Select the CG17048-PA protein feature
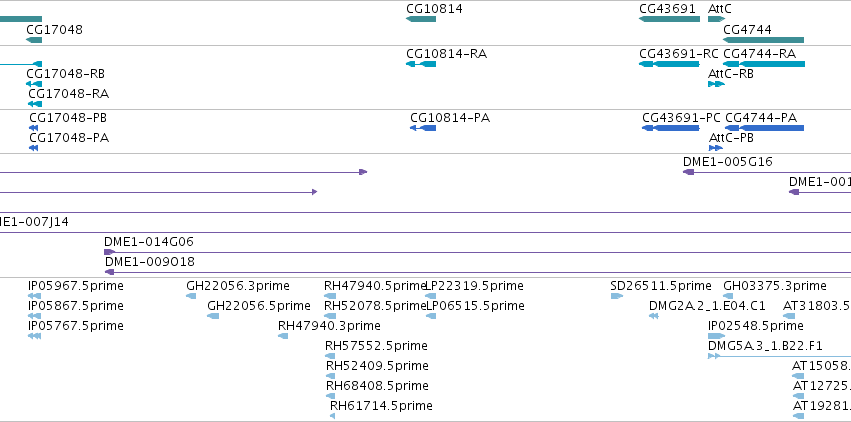This screenshot has height=422, width=851. click(x=34, y=148)
